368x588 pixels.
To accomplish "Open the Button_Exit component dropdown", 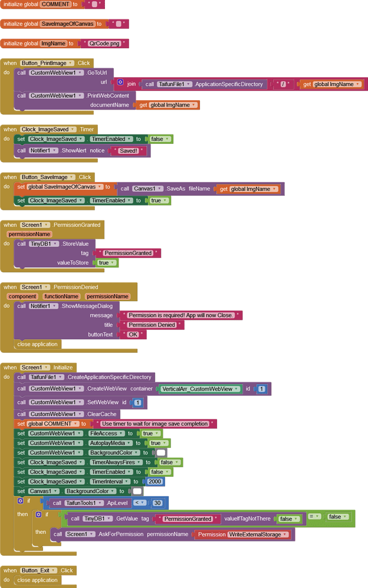I will click(x=54, y=570).
